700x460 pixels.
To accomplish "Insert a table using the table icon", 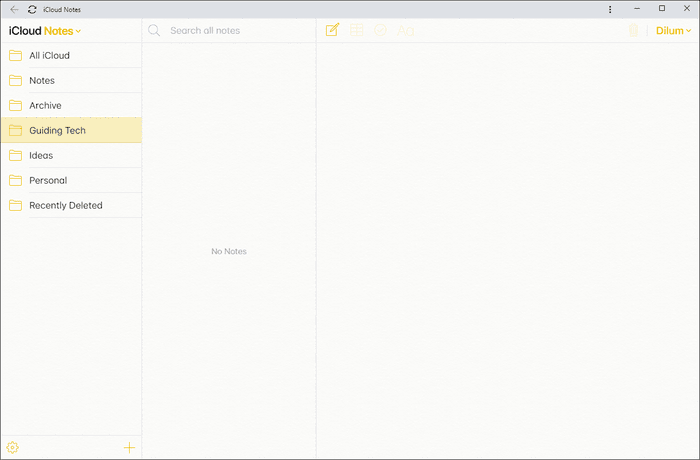I will 357,30.
